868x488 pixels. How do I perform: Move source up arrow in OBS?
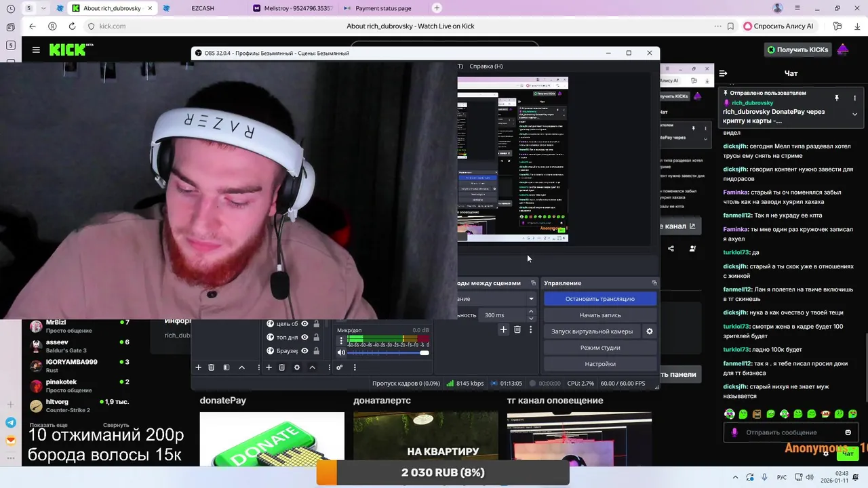tap(312, 367)
